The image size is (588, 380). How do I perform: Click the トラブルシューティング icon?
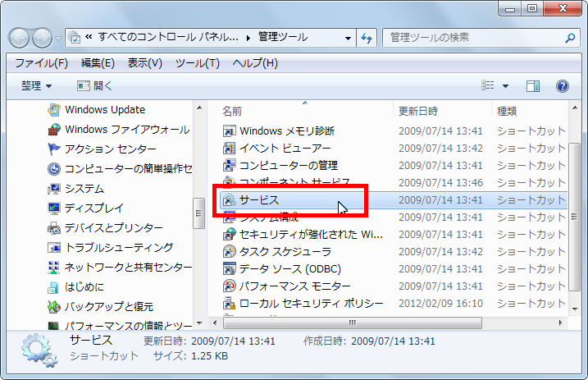coord(54,247)
